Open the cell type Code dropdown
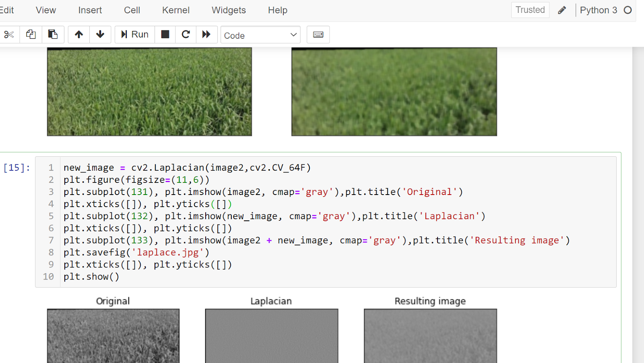The height and width of the screenshot is (363, 644). coord(260,35)
